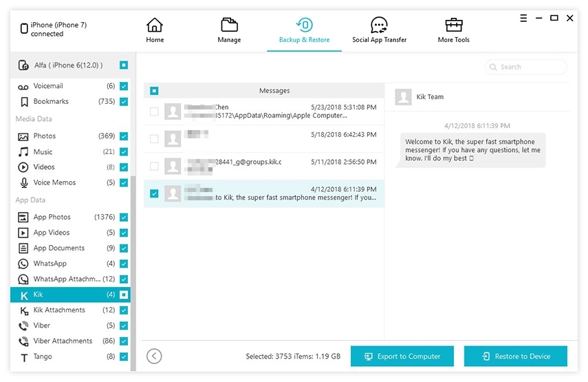Viewport: 588px width, 382px height.
Task: Uncheck the Music checkbox
Action: pyautogui.click(x=124, y=151)
